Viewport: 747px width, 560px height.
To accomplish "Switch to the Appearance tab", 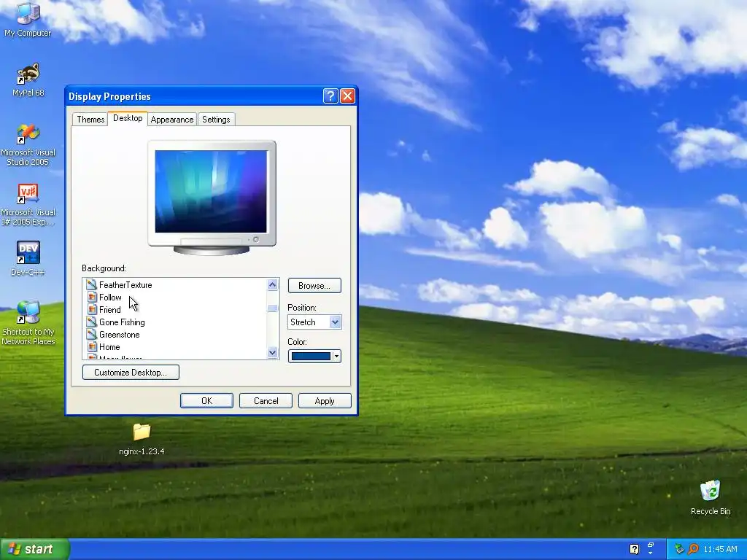I will coord(172,119).
